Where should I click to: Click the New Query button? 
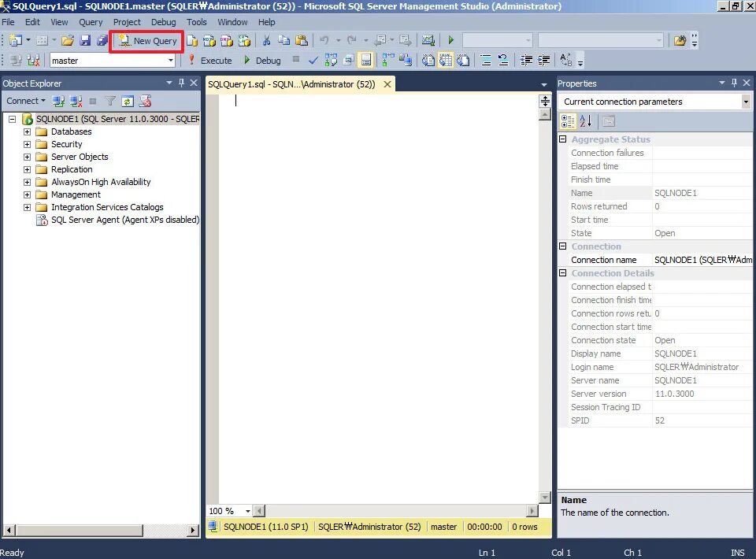click(x=147, y=41)
